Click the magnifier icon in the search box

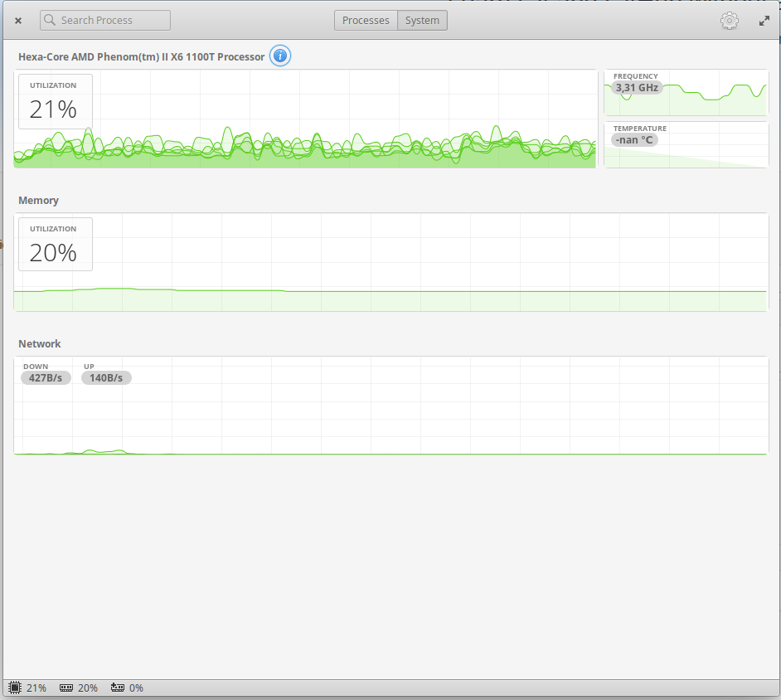[x=49, y=20]
